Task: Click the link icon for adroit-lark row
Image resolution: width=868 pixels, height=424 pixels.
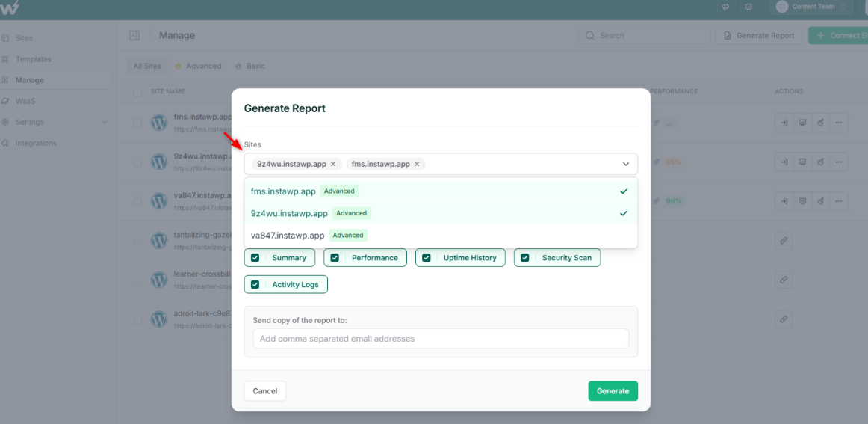Action: [784, 319]
